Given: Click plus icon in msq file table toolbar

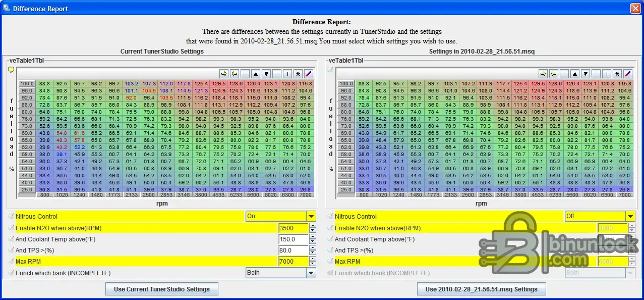Looking at the screenshot, I should click(x=607, y=73).
